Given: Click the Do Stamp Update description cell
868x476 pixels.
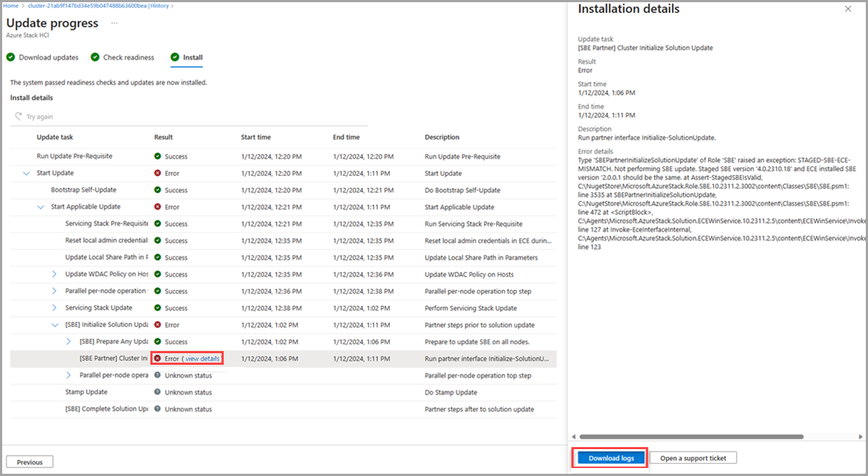Looking at the screenshot, I should (x=450, y=392).
